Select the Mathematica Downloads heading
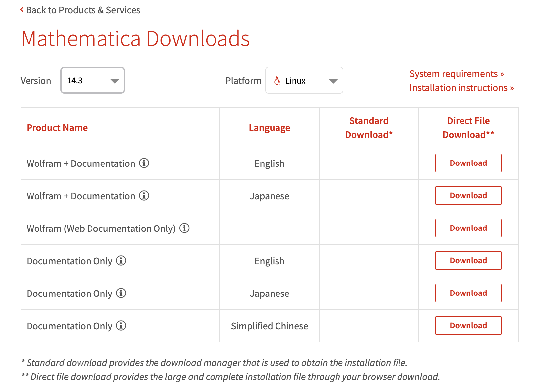The width and height of the screenshot is (553, 392). pyautogui.click(x=135, y=38)
